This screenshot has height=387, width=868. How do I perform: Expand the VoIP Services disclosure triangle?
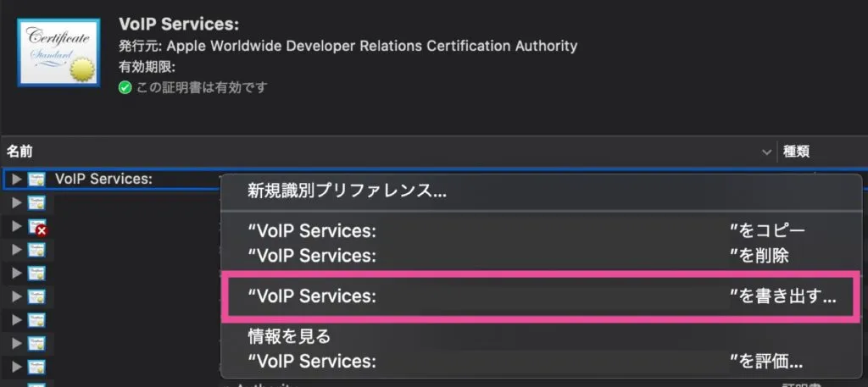pos(16,179)
